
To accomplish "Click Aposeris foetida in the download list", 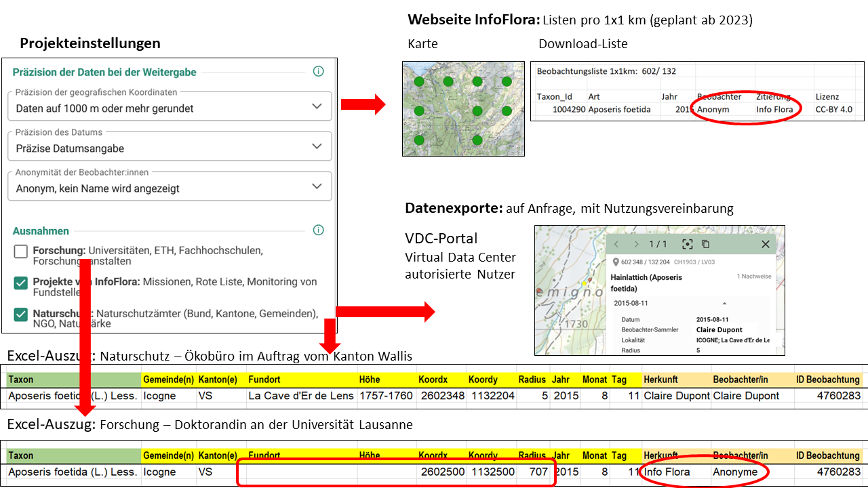I will (x=619, y=109).
